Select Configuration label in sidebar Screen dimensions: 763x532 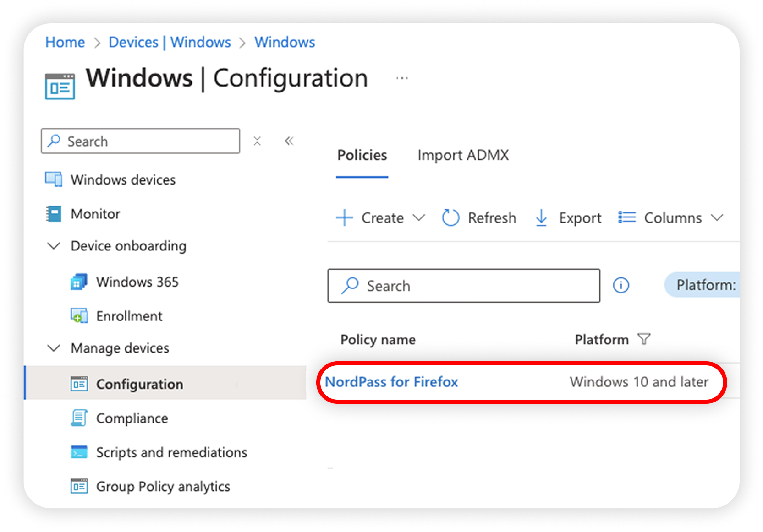pos(139,384)
